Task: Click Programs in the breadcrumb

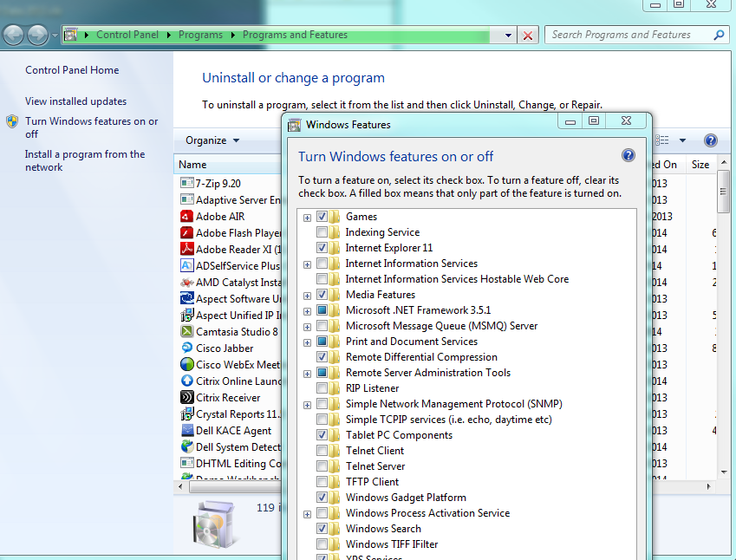Action: pyautogui.click(x=200, y=35)
